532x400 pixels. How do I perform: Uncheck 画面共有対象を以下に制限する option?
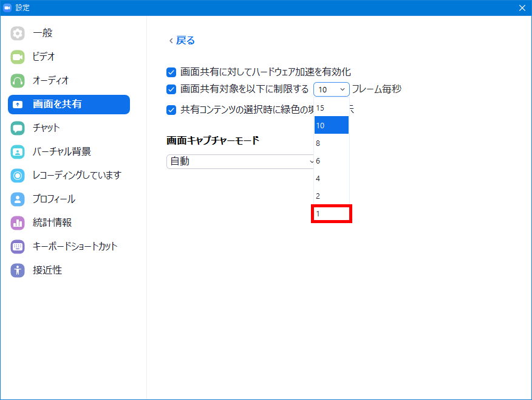pyautogui.click(x=171, y=89)
